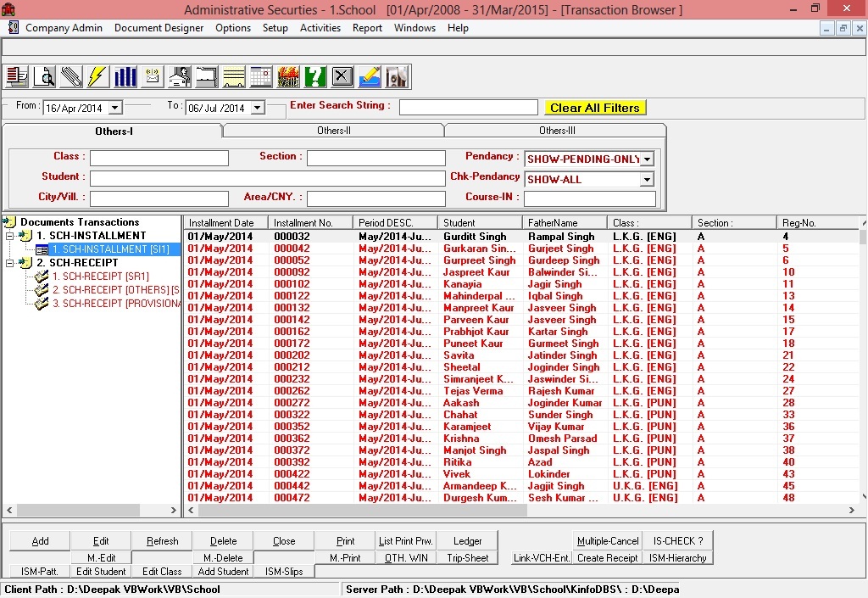Focus the Class filter field
The width and height of the screenshot is (868, 598).
click(159, 159)
